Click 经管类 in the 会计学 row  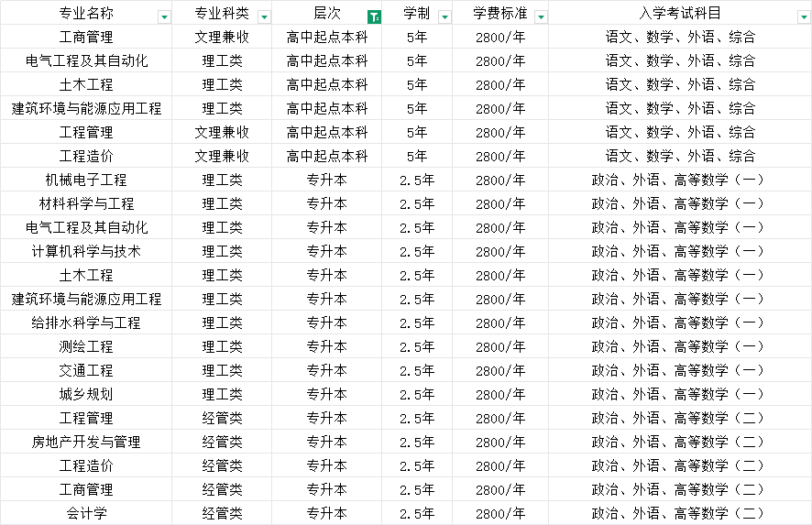click(x=222, y=513)
